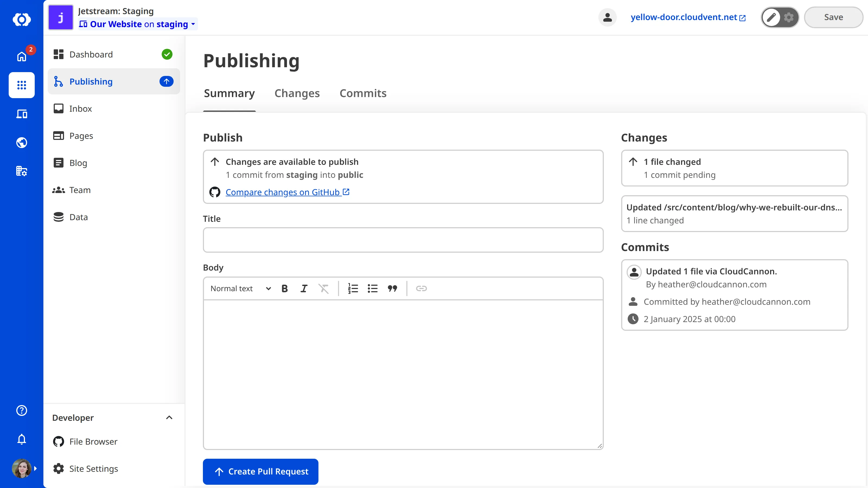Toggle bold formatting in Body editor
The height and width of the screenshot is (488, 868).
pyautogui.click(x=285, y=288)
